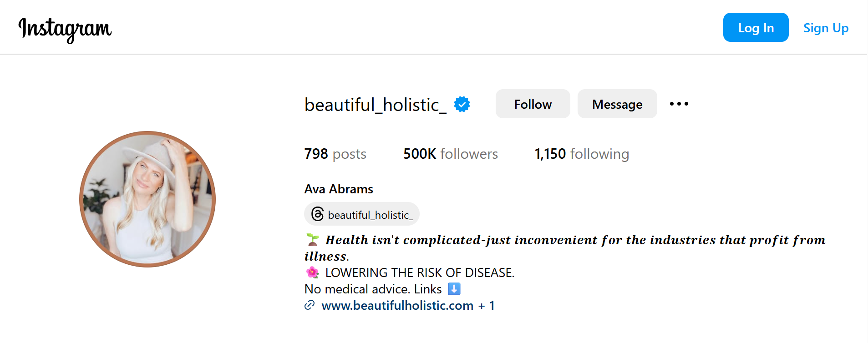Click the seedling emoji in bio
This screenshot has height=343, width=868.
pyautogui.click(x=313, y=239)
